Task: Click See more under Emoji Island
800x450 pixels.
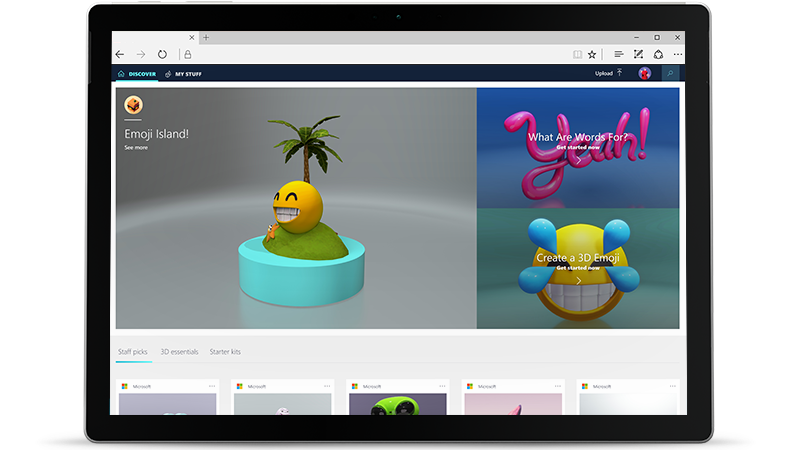Action: point(135,147)
